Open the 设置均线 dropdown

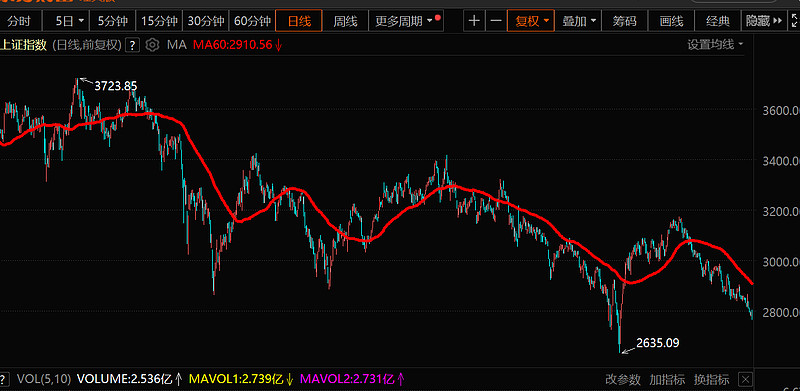715,45
